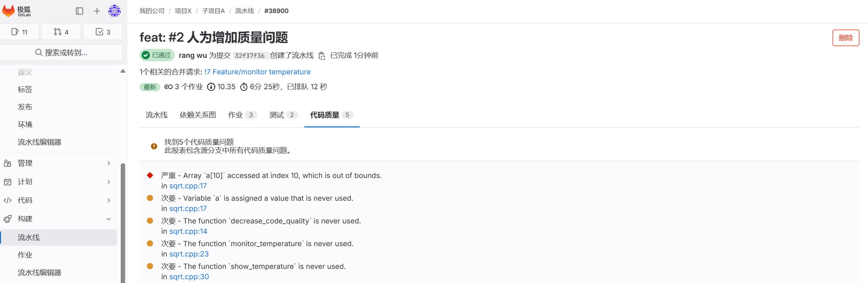Click the plus create new icon
Image resolution: width=868 pixels, height=283 pixels.
tap(97, 11)
